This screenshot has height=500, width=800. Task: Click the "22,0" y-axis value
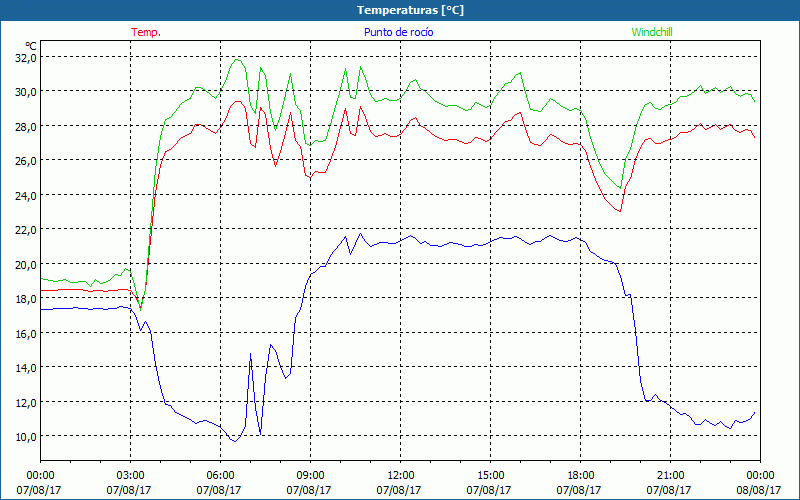26,230
